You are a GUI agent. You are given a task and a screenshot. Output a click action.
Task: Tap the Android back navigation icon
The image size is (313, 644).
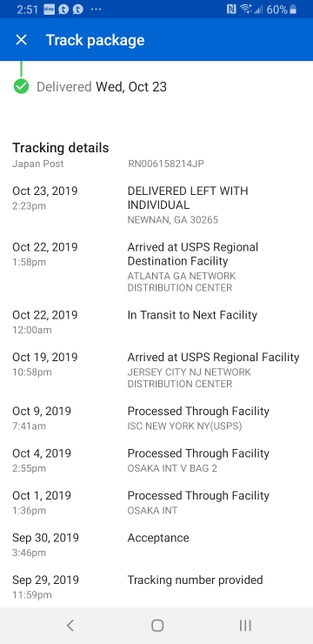coord(70,626)
